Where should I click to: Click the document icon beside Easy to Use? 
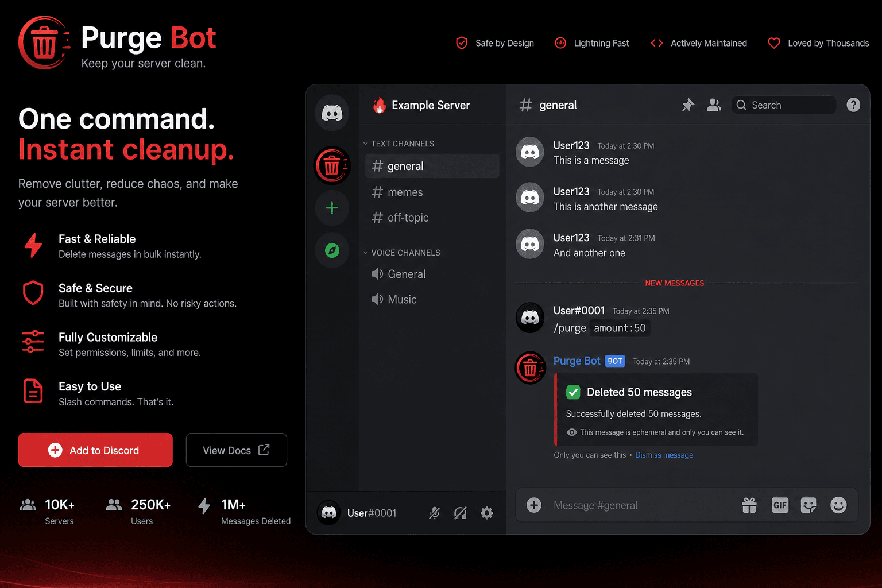pyautogui.click(x=33, y=391)
